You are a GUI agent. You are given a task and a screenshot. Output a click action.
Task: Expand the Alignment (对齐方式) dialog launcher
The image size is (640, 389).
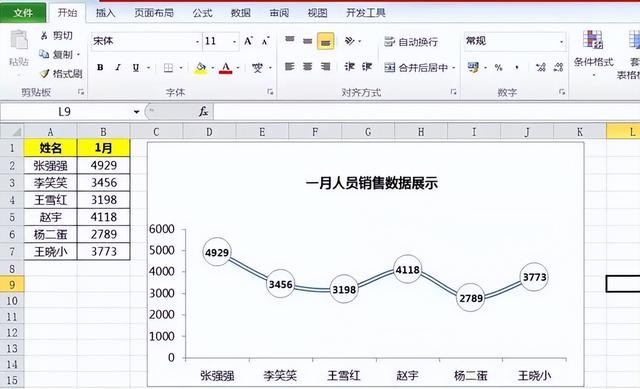(453, 92)
